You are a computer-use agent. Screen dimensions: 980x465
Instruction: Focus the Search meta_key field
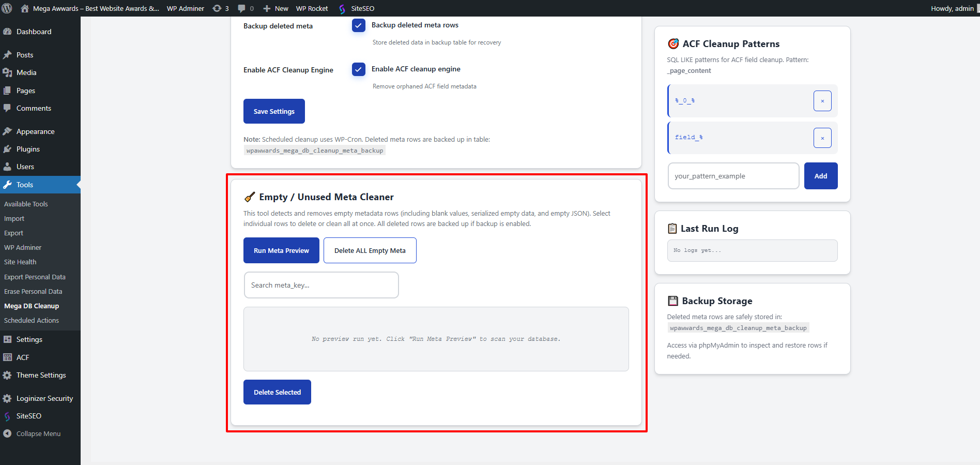(321, 285)
